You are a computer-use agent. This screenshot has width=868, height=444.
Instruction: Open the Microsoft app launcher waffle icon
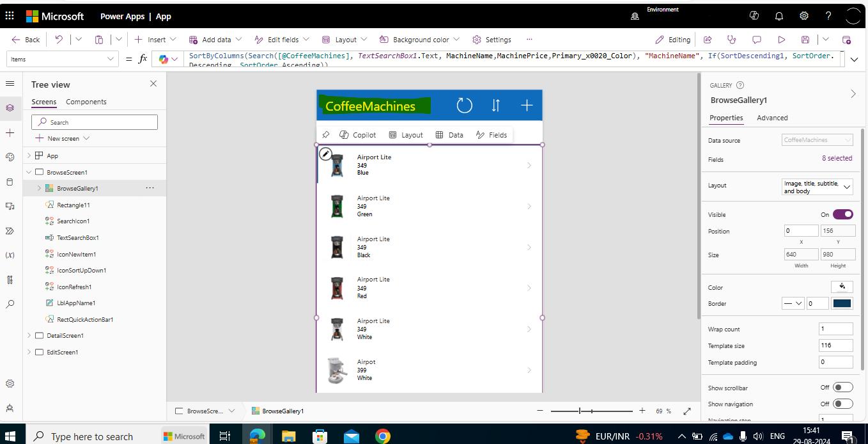tap(10, 16)
